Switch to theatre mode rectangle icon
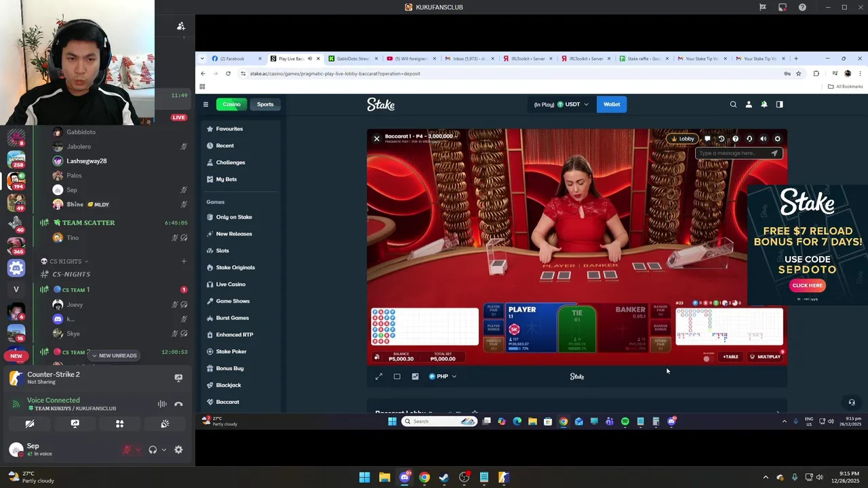 (x=397, y=376)
